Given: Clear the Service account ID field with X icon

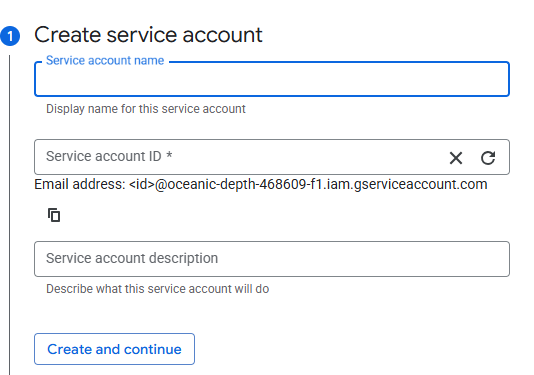Looking at the screenshot, I should 456,158.
